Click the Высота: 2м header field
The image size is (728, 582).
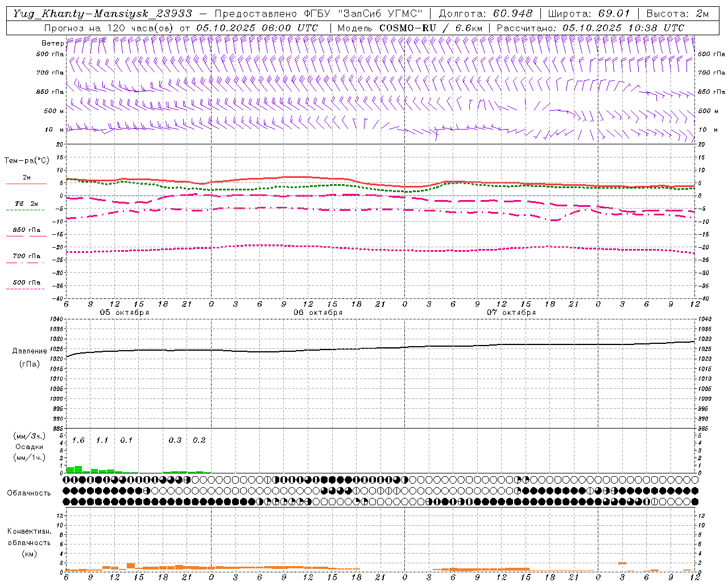677,14
